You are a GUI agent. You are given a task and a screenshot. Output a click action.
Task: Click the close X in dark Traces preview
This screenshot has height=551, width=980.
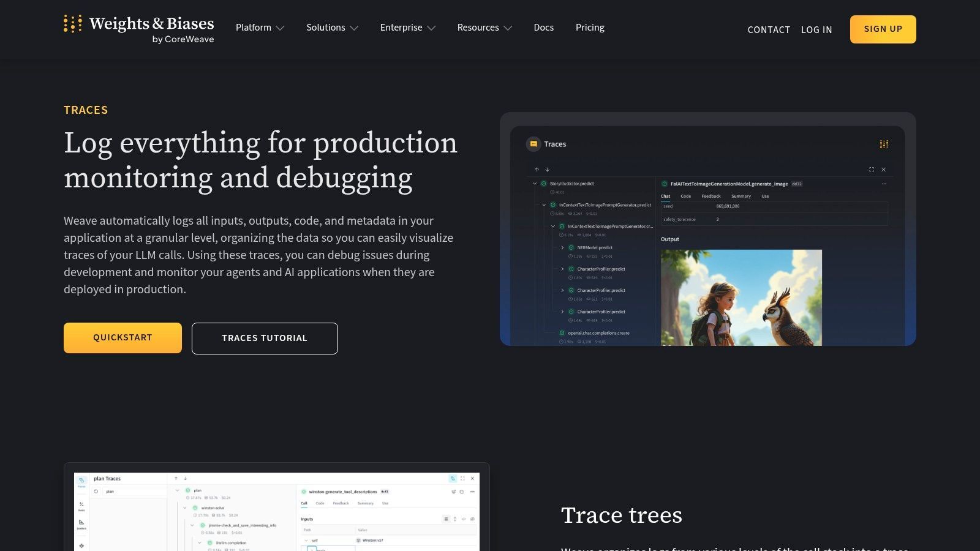click(x=883, y=170)
